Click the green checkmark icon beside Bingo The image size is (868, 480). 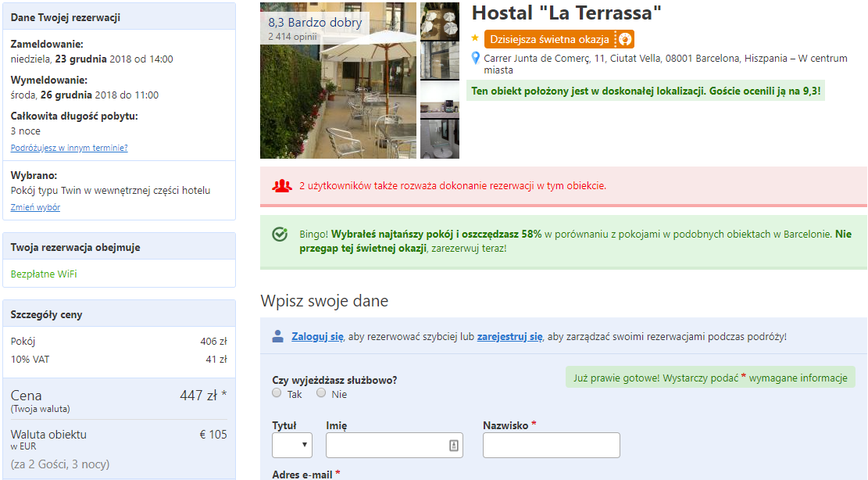(280, 235)
